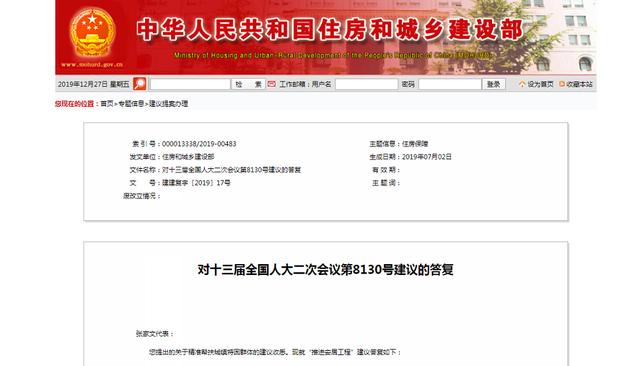Click the salutation 张家文代表

coord(154,334)
